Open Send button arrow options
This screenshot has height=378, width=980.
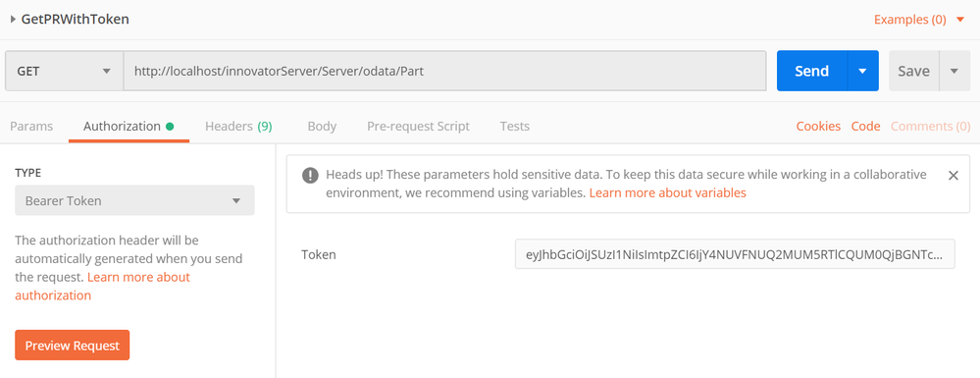863,71
